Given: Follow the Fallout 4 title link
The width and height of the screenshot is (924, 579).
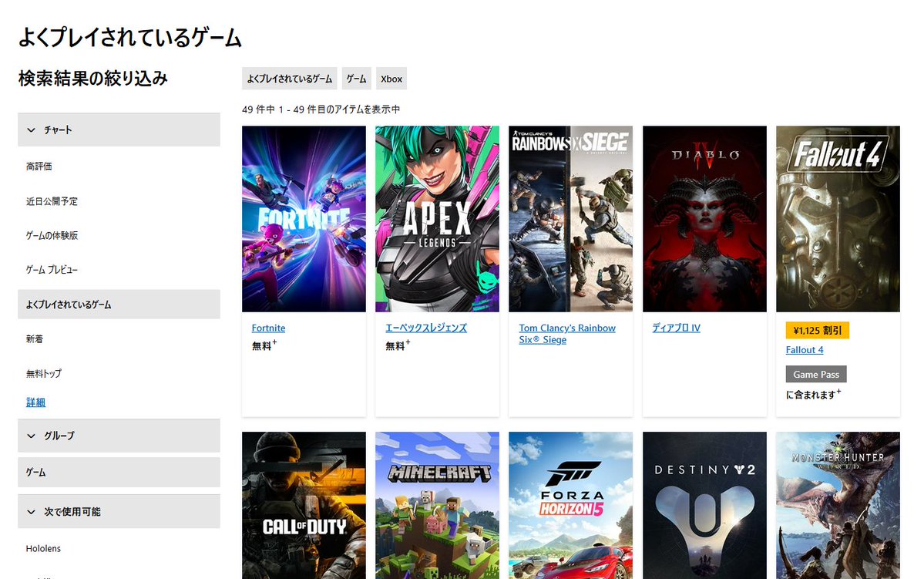Looking at the screenshot, I should click(x=805, y=350).
